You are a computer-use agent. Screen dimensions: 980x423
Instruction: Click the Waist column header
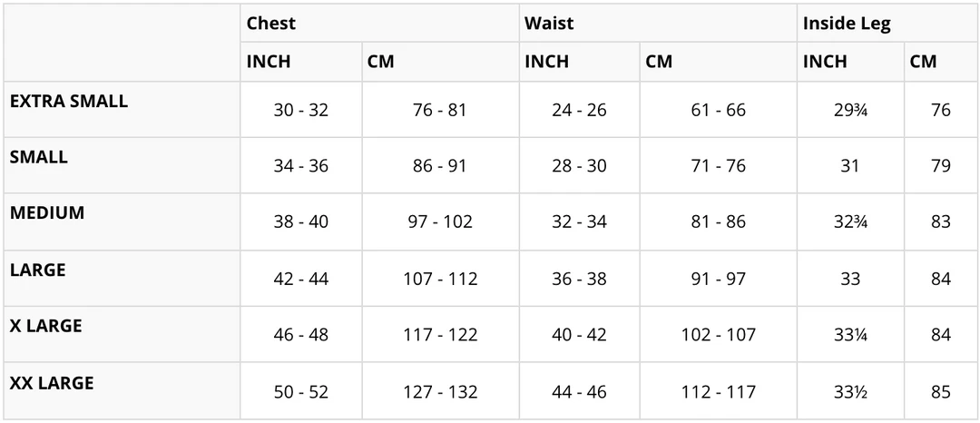549,24
